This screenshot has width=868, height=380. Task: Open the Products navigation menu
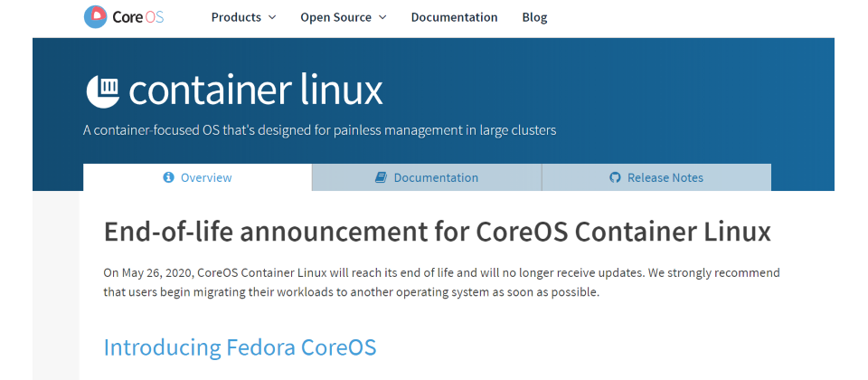243,17
